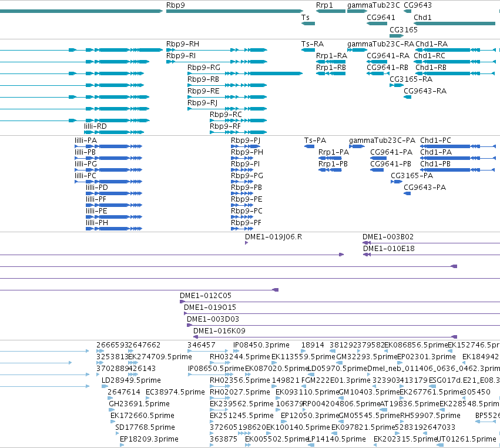The width and height of the screenshot is (500, 448).
Task: Click protein label Rbp9-PJ
Action: 246,141
